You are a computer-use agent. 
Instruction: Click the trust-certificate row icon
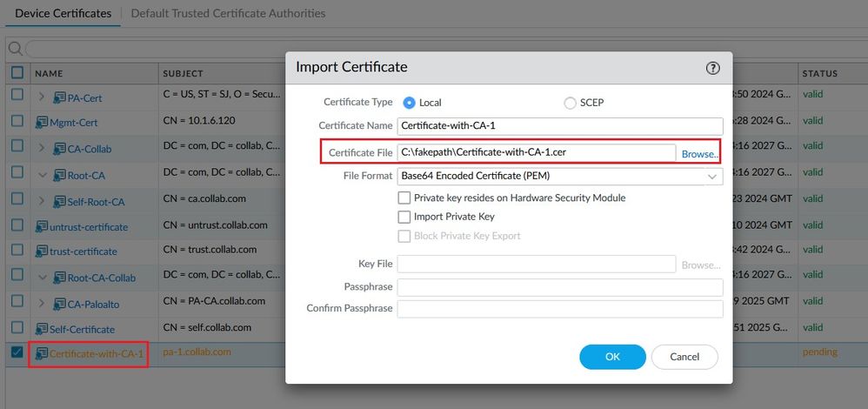pyautogui.click(x=42, y=251)
